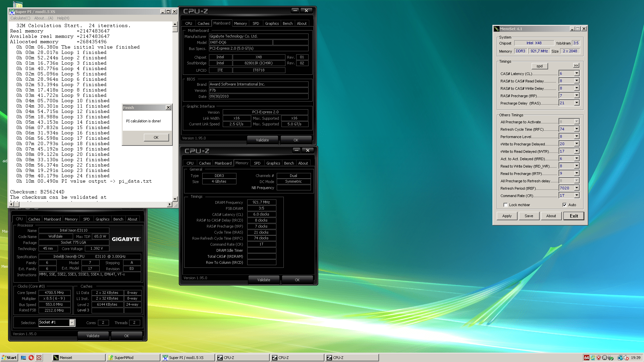Maximize the Super PI window
Screen dimensions: 644x362
click(168, 12)
